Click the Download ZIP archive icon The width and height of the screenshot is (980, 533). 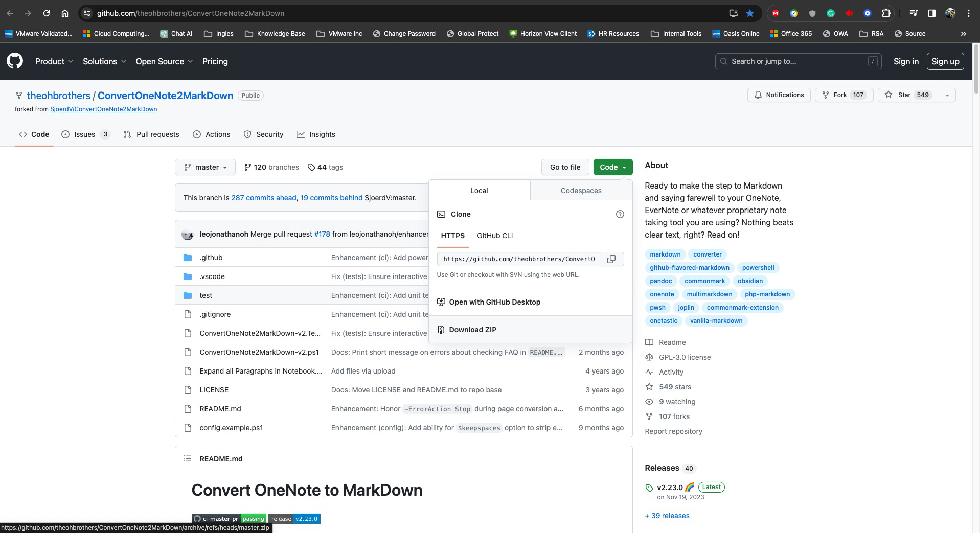(x=441, y=330)
